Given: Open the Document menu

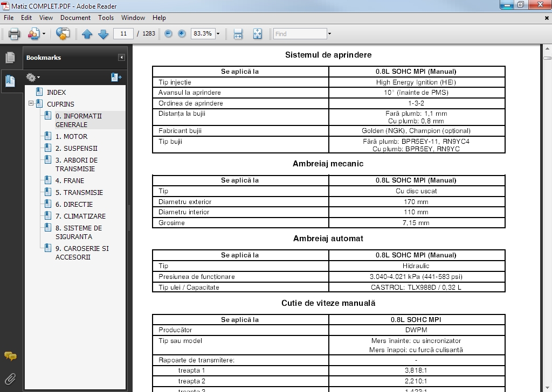Looking at the screenshot, I should coord(75,18).
